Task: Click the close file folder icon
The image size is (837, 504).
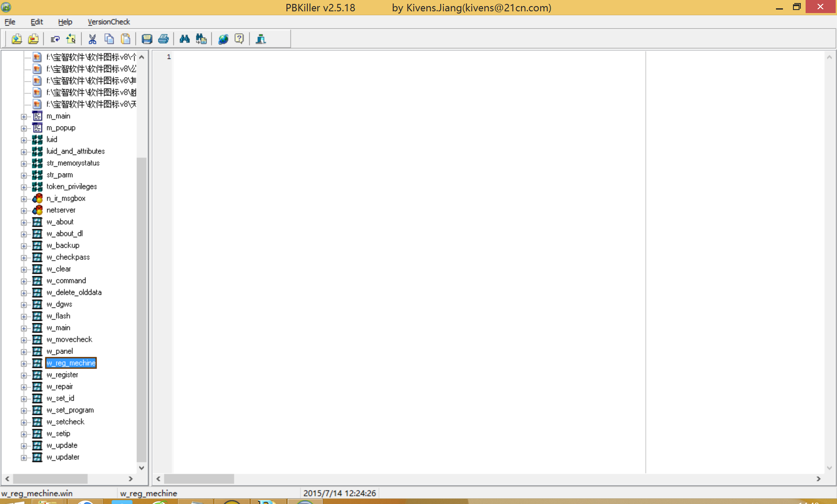Action: 33,39
